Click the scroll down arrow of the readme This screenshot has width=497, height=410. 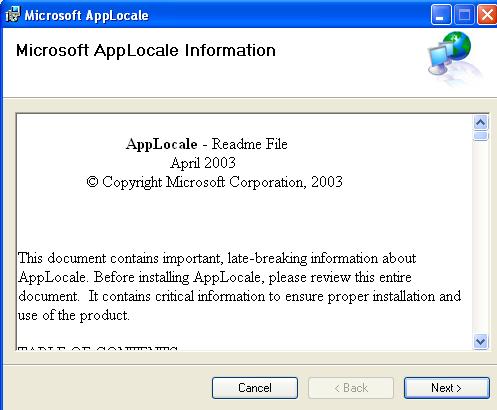480,341
